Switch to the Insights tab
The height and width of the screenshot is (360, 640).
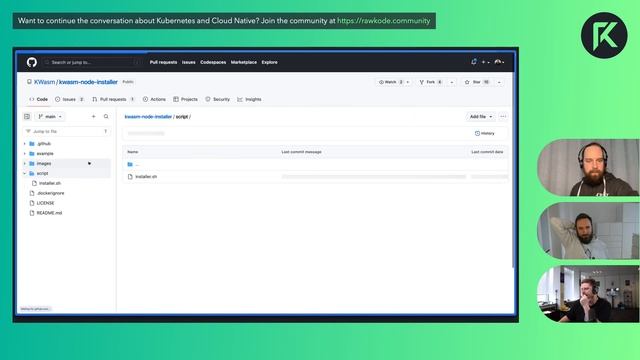pos(249,99)
